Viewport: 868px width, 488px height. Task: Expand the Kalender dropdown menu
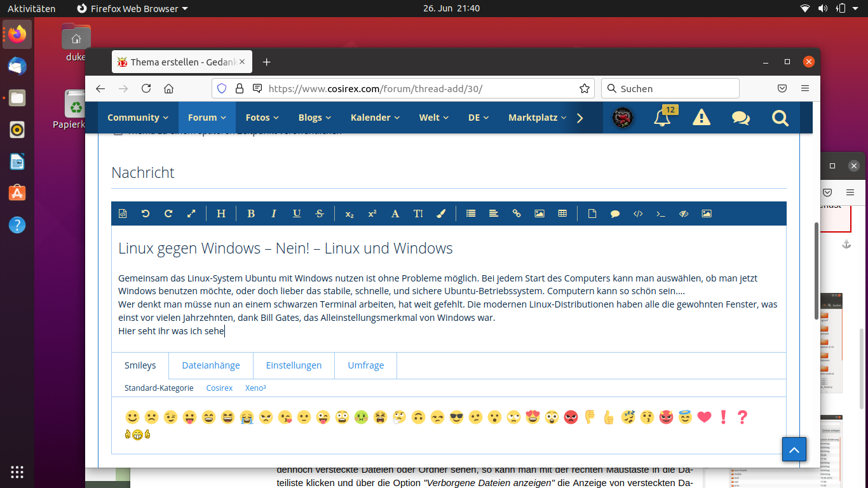click(375, 118)
